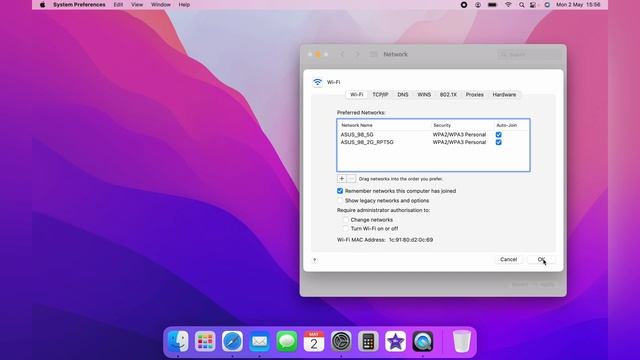Click the Search field in Network window
This screenshot has height=360, width=640.
click(529, 54)
